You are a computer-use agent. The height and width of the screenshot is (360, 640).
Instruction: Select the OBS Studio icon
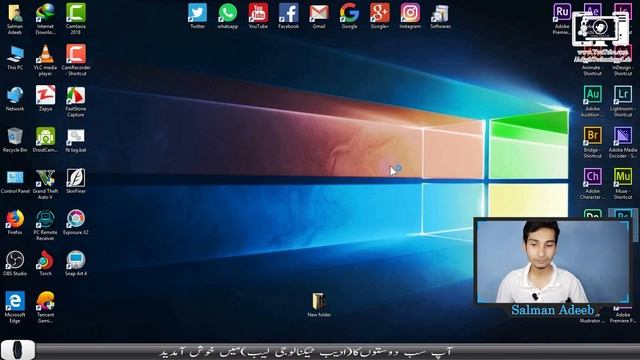tap(15, 260)
